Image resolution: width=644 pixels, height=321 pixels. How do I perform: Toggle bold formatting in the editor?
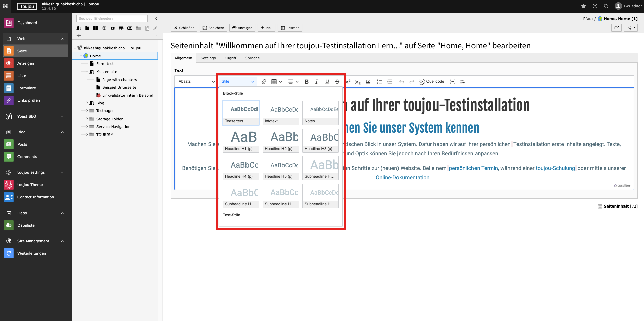[x=306, y=81]
